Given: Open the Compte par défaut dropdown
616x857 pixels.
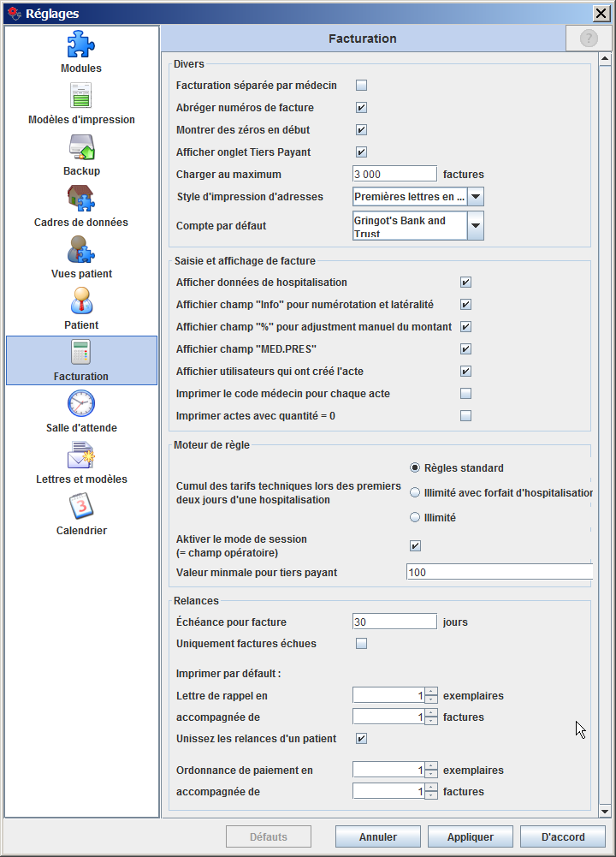Looking at the screenshot, I should pyautogui.click(x=477, y=227).
